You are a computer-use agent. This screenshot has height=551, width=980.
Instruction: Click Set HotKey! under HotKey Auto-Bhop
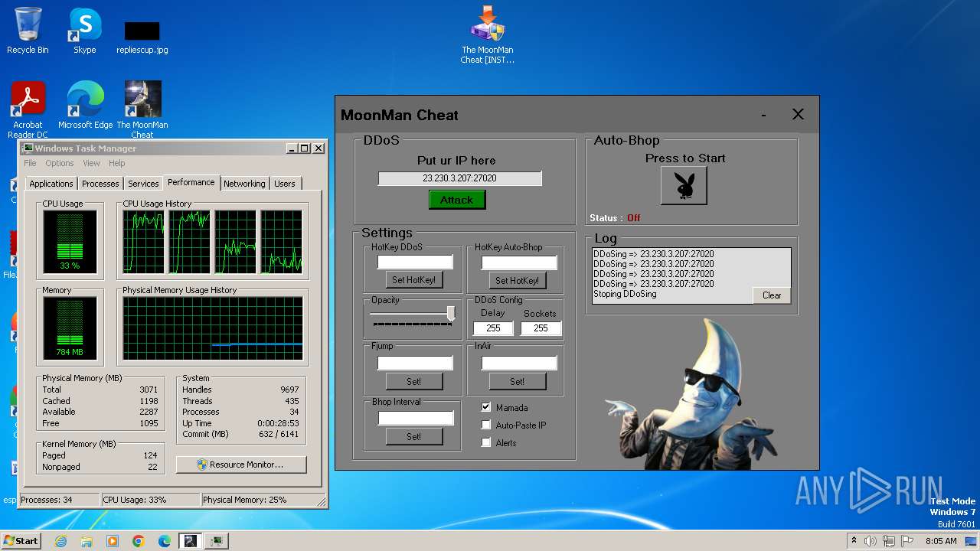(517, 280)
